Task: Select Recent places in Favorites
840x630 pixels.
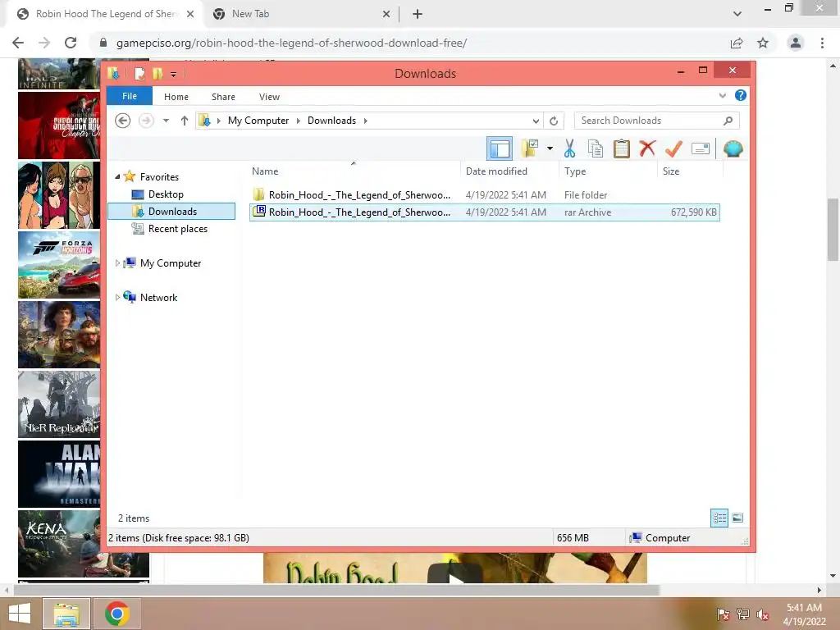Action: point(177,229)
